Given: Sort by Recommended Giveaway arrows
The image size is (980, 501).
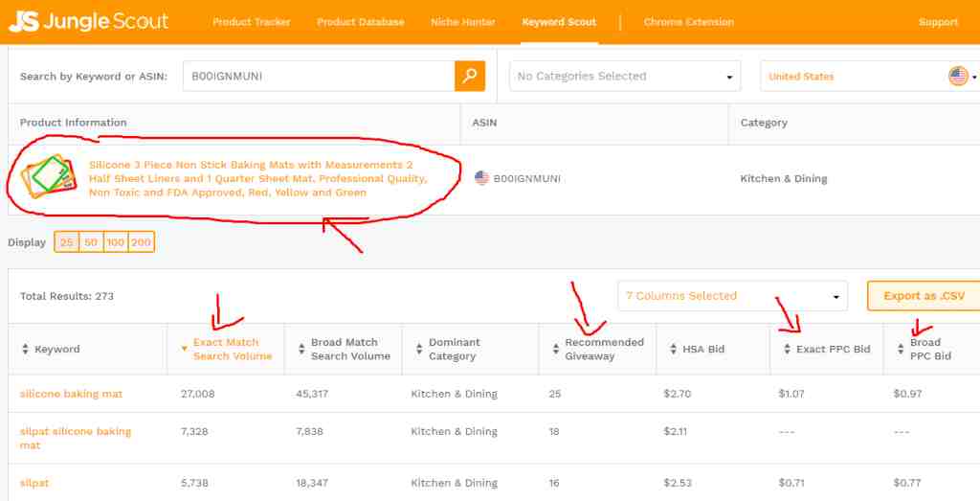Looking at the screenshot, I should coord(556,349).
